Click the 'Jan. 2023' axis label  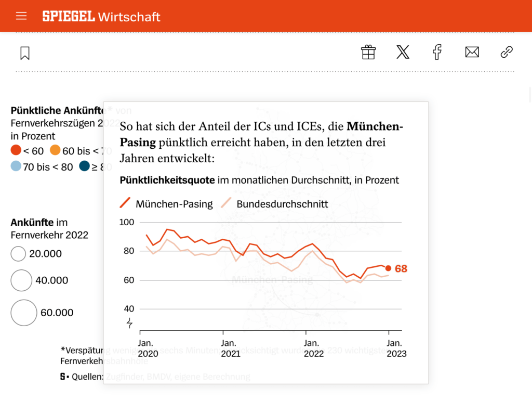point(396,348)
